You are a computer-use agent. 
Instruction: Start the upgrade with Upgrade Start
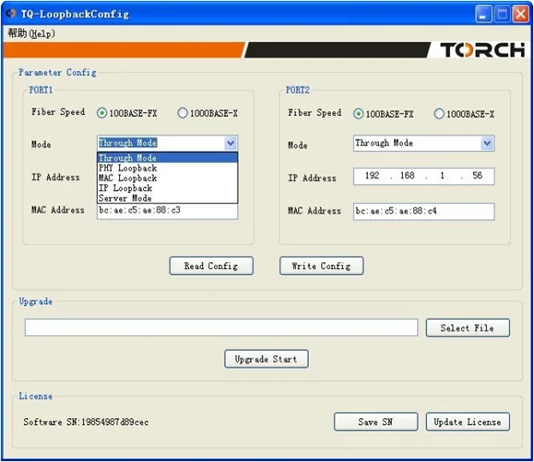click(x=266, y=359)
